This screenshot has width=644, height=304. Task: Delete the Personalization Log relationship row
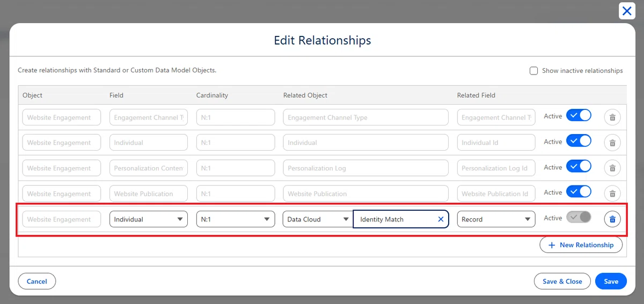coord(612,168)
